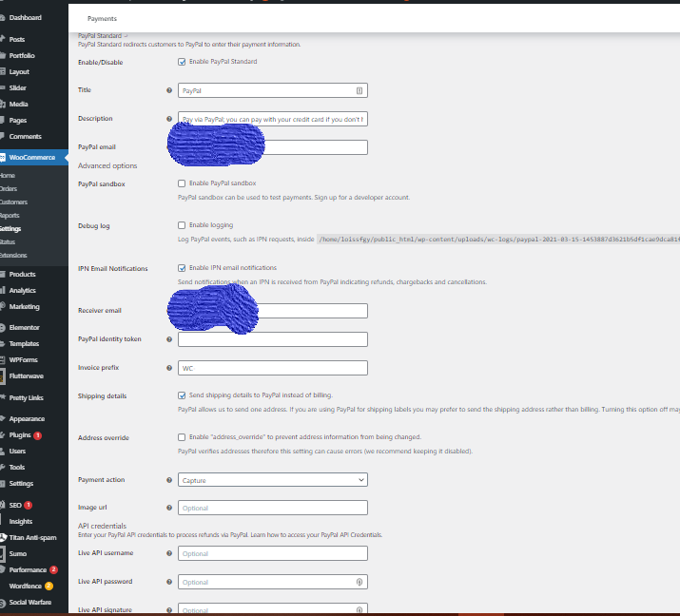Open Pages in the sidebar
Viewport: 680px width, 616px height.
click(18, 121)
